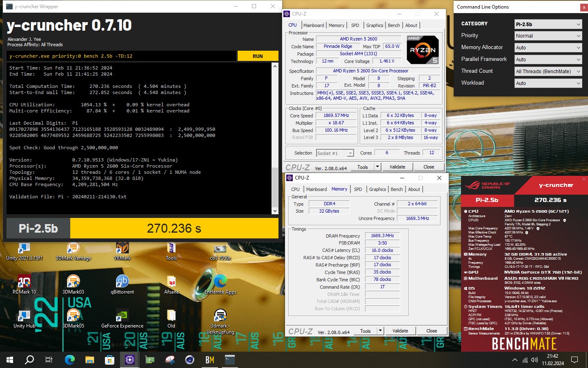Open cb3 7950x desktop file
Viewport: 588px width, 368px height.
point(220,251)
